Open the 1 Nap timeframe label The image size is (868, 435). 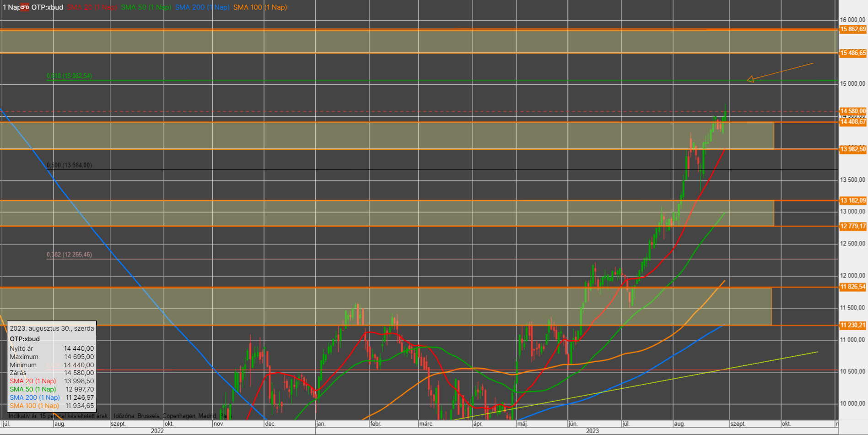(11, 7)
